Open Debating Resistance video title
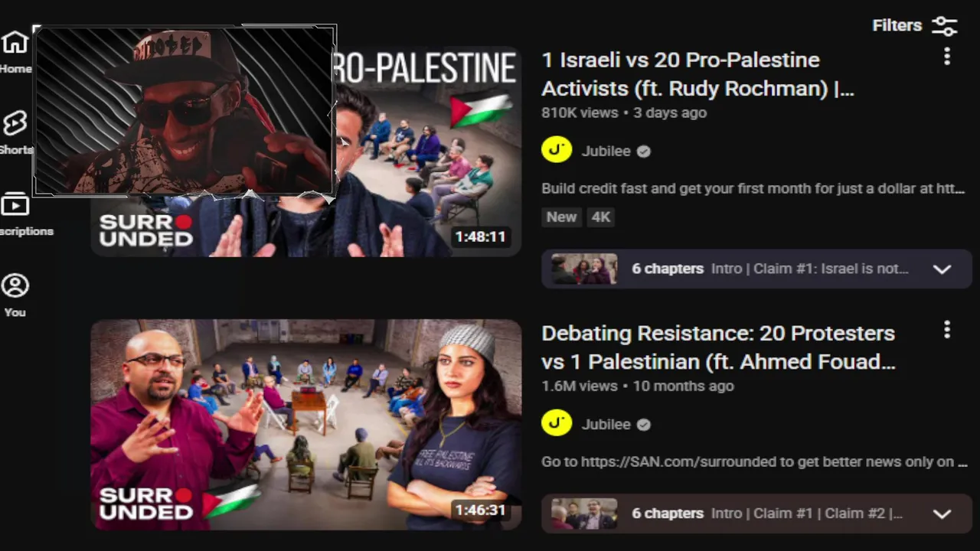The width and height of the screenshot is (980, 551). [718, 347]
